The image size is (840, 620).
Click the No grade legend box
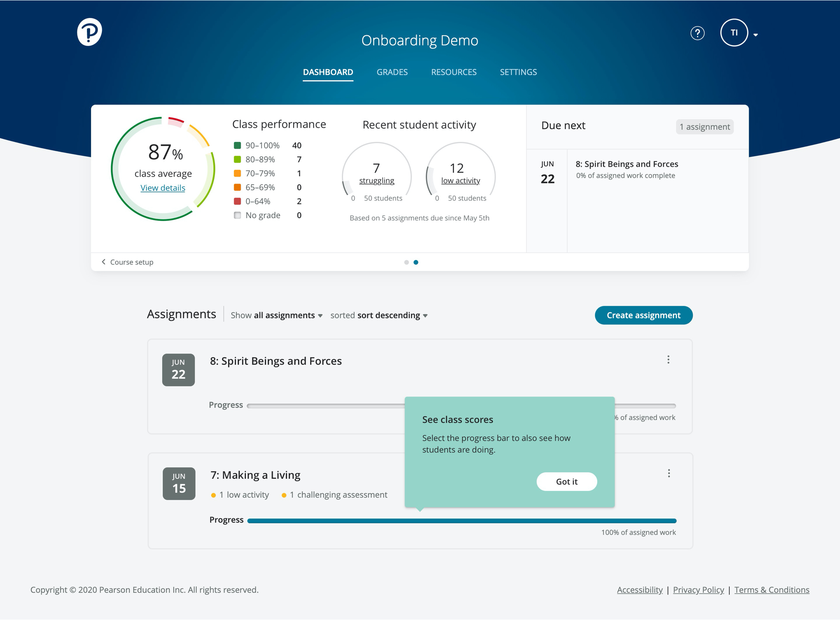pos(237,215)
